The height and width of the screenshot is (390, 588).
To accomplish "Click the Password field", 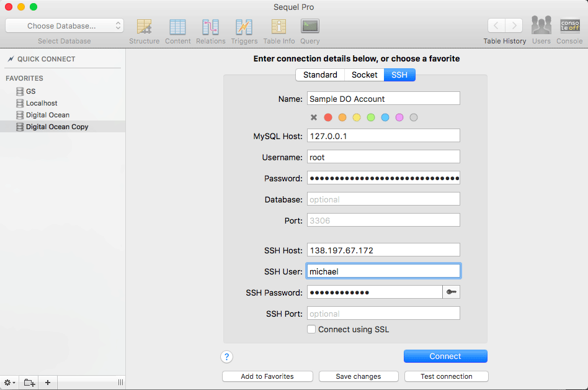I will 383,178.
